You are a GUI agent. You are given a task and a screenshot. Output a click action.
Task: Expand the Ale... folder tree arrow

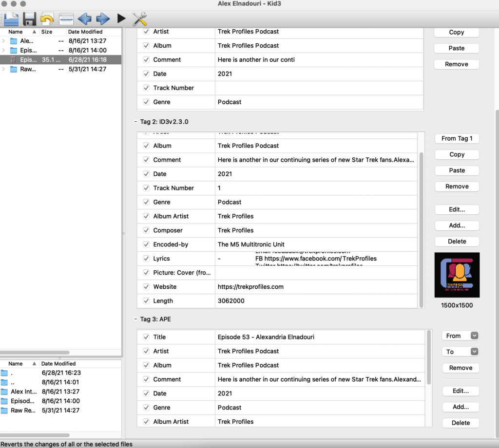click(x=3, y=41)
